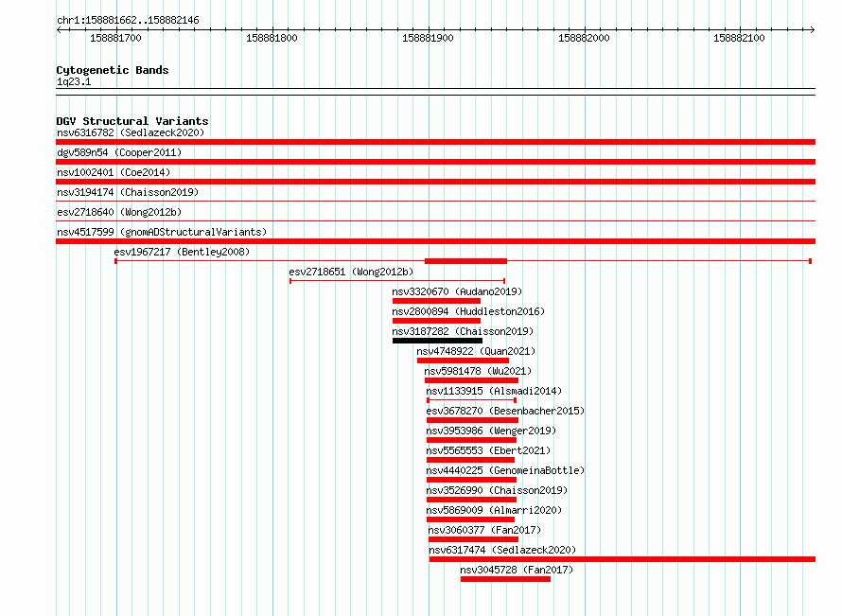Click the thin red line under nsv1133915
Image resolution: width=842 pixels, height=616 pixels.
(x=471, y=400)
